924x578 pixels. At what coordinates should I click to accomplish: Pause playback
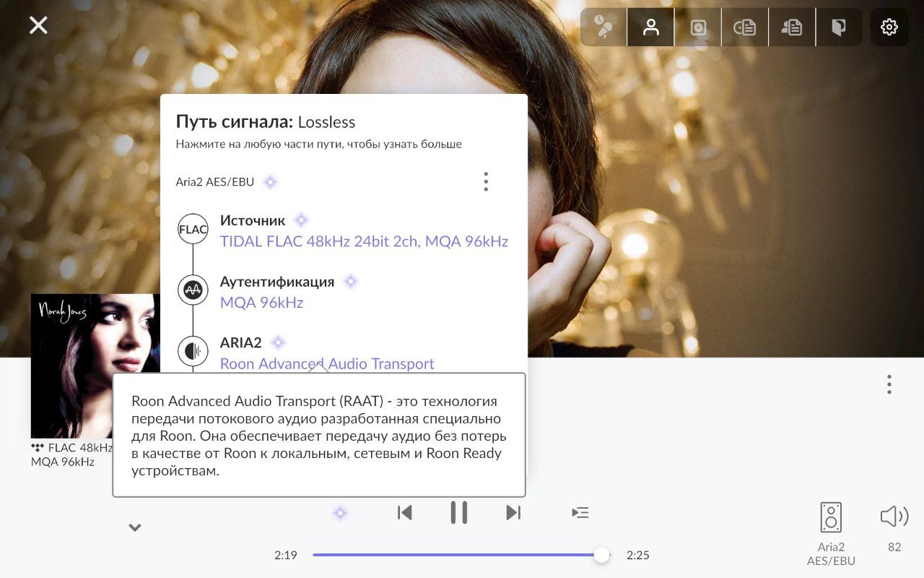click(459, 512)
